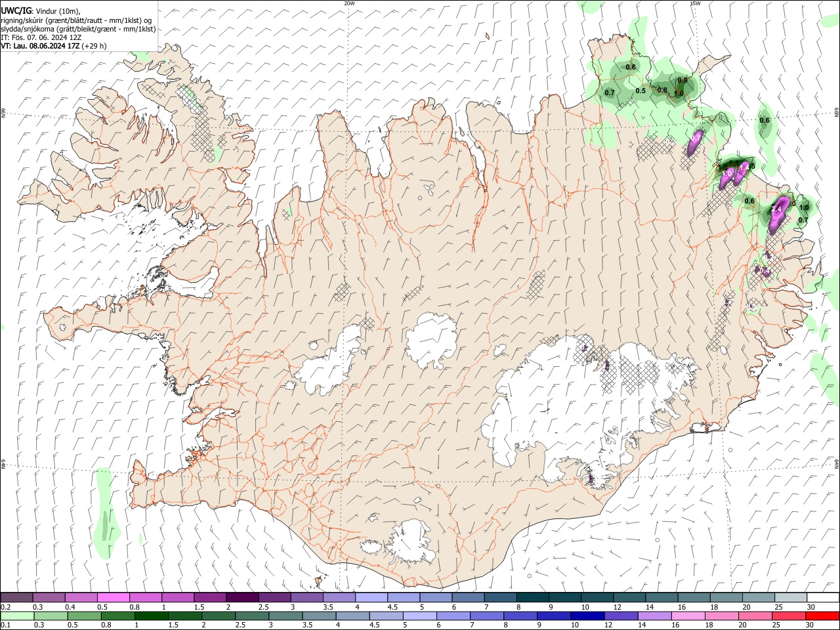Click the blue bottom-row swatch between 7 and 8
840x630 pixels.
click(x=486, y=616)
